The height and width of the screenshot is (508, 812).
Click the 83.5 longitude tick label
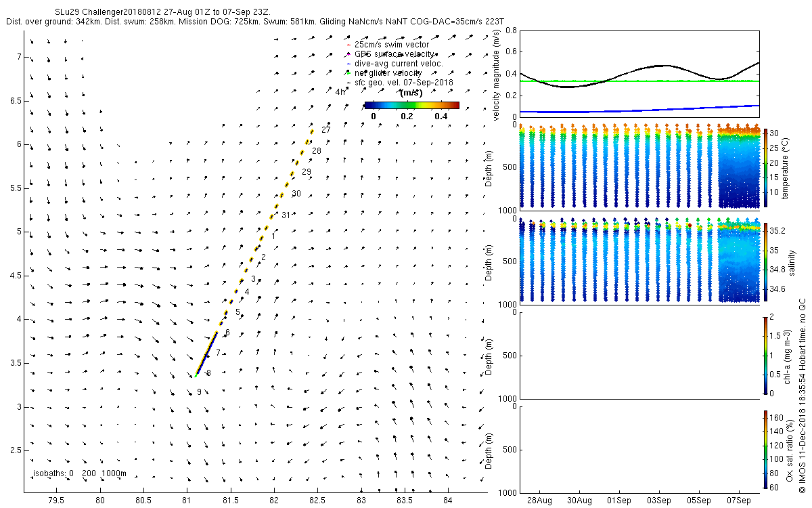[x=405, y=501]
